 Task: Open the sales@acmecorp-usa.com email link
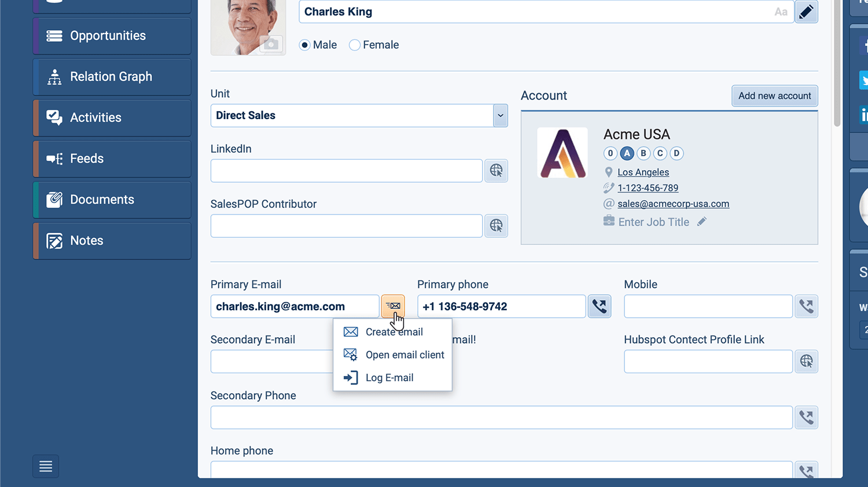click(673, 204)
